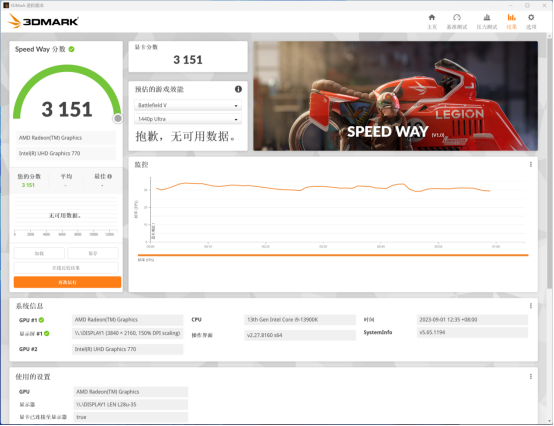Click the v2.27.8160 s64 version field
The image size is (554, 426).
point(300,335)
